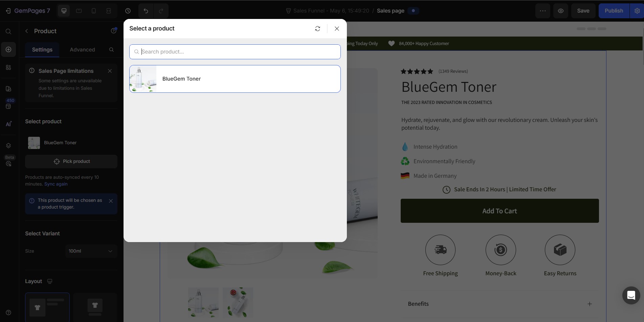Dismiss the Sales Page limitations notice
Screen dimensions: 644x322
coord(110,71)
